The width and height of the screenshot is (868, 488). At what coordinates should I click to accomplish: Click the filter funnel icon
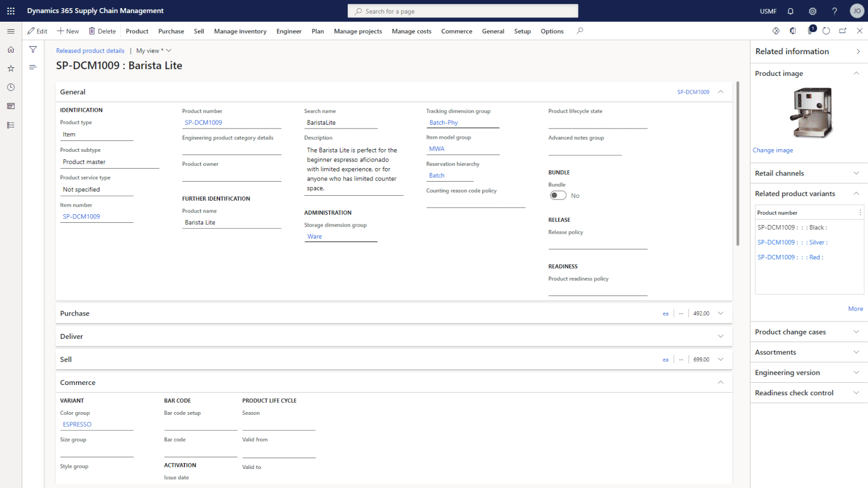33,49
